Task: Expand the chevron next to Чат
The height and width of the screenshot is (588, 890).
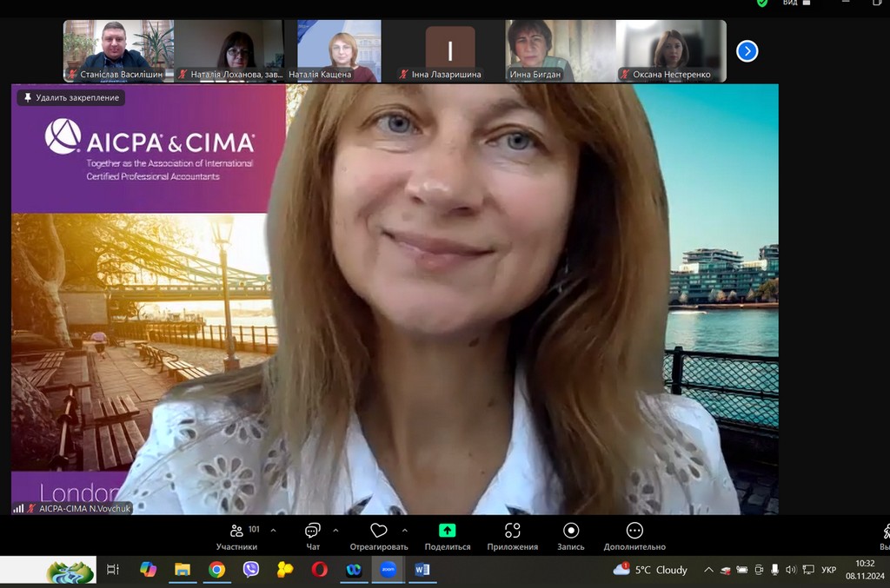Action: tap(335, 530)
